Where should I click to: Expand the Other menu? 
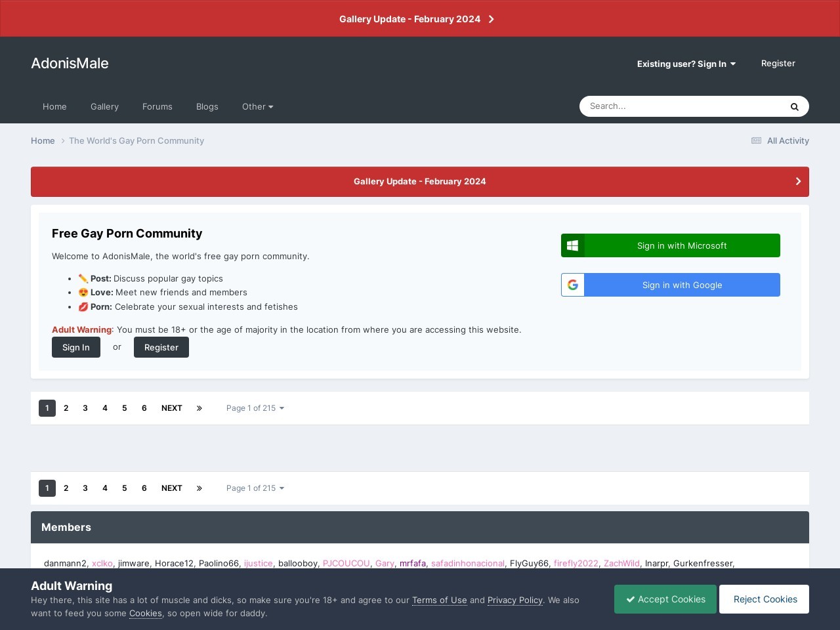pos(257,106)
